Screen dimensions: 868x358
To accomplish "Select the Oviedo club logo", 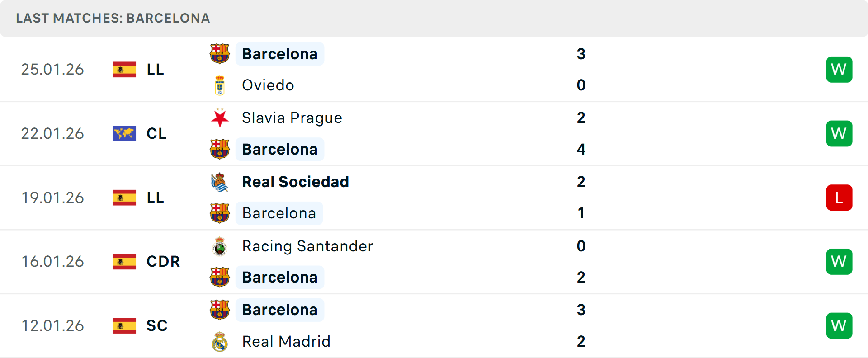I will 220,85.
